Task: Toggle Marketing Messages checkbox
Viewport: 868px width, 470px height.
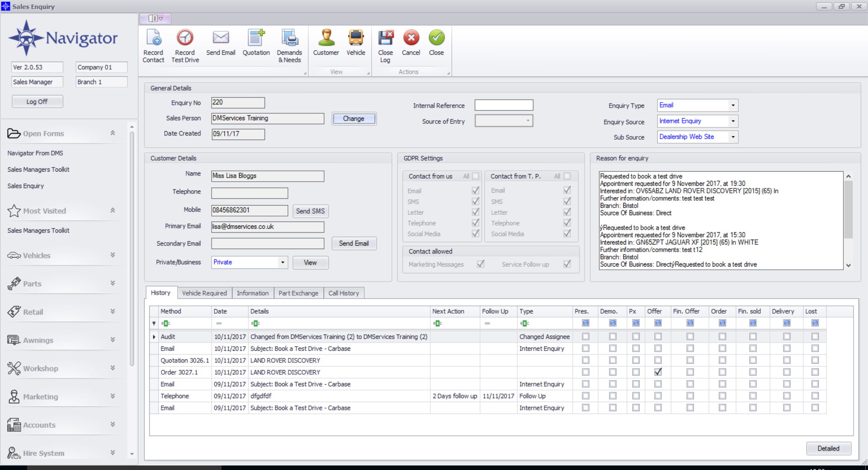Action: pyautogui.click(x=481, y=264)
